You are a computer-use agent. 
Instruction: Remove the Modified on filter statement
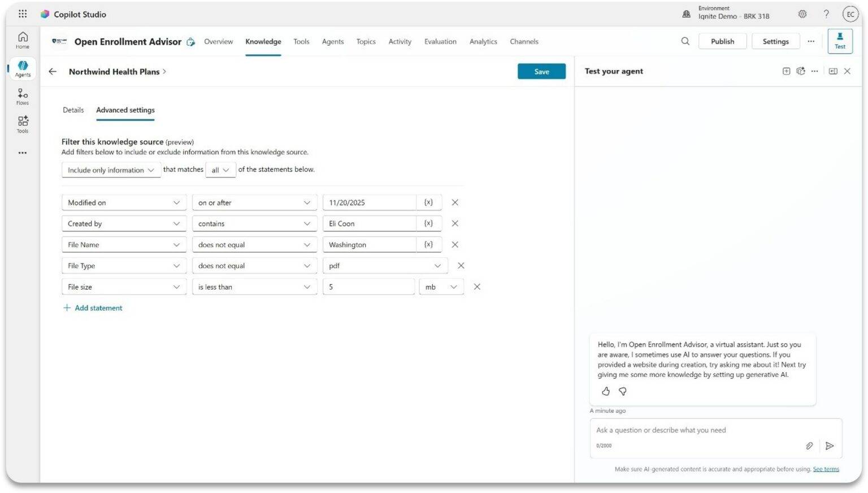coord(455,203)
